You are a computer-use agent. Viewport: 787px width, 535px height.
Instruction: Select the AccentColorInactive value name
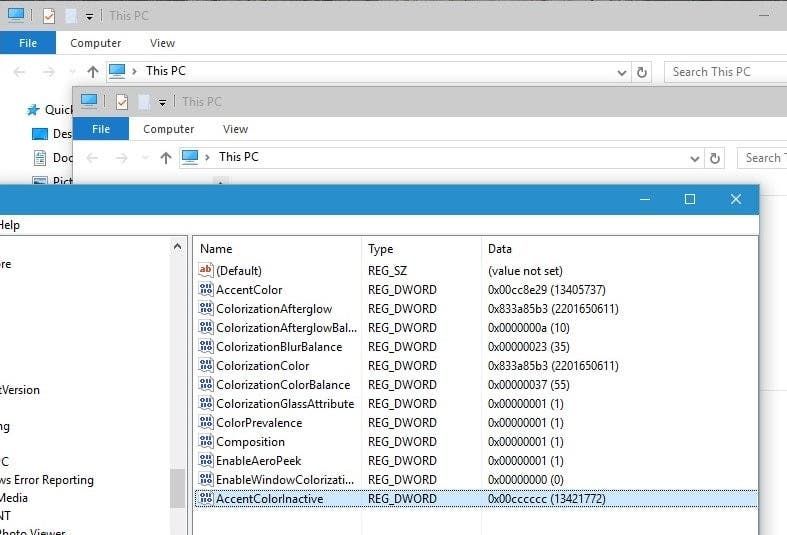pos(270,498)
